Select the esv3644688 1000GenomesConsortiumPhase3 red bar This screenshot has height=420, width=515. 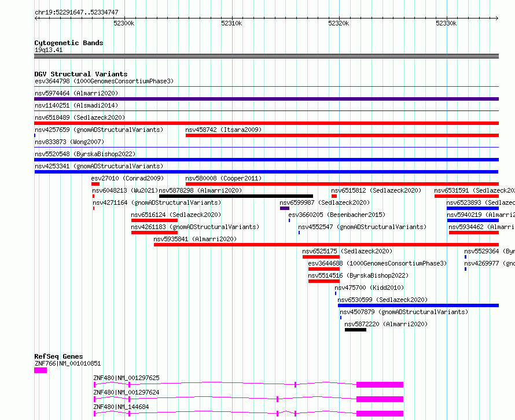324,269
